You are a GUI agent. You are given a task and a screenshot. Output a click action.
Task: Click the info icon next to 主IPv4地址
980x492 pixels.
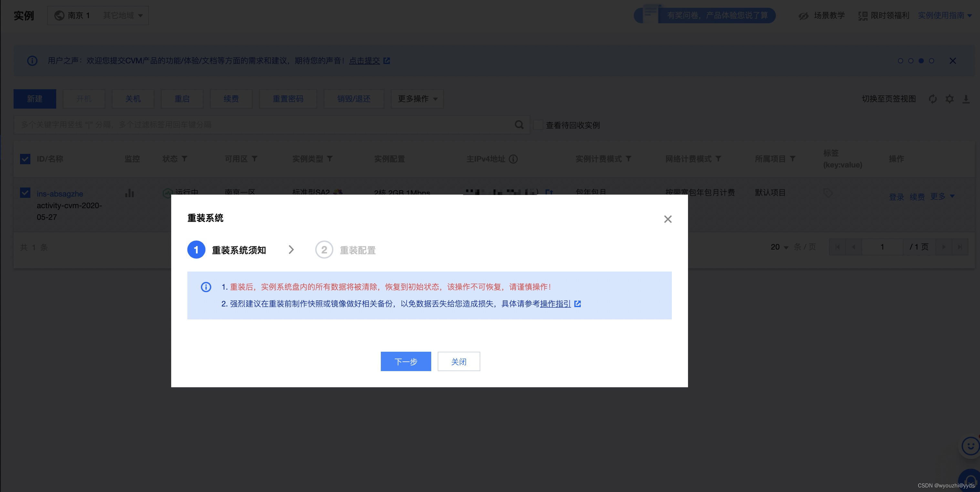point(513,159)
